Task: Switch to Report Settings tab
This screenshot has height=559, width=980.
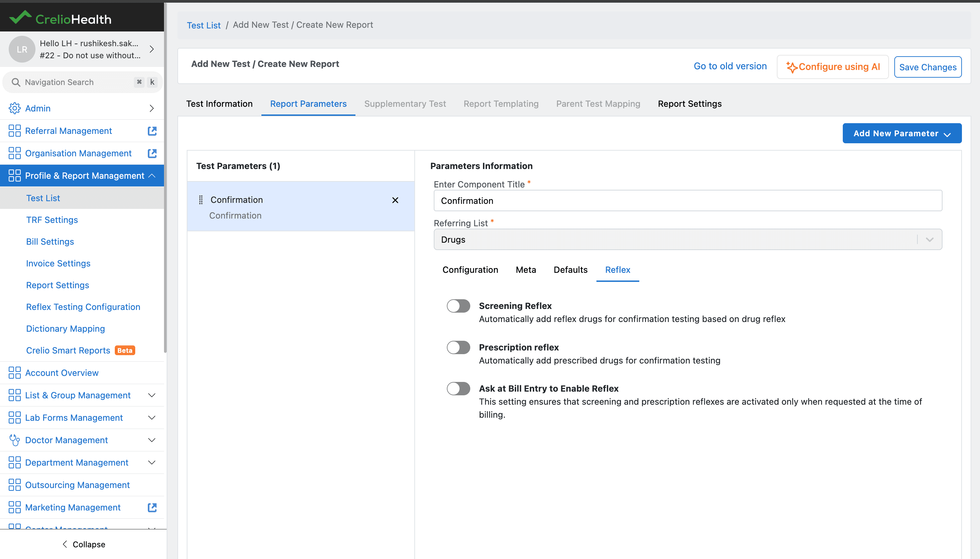Action: pos(689,104)
